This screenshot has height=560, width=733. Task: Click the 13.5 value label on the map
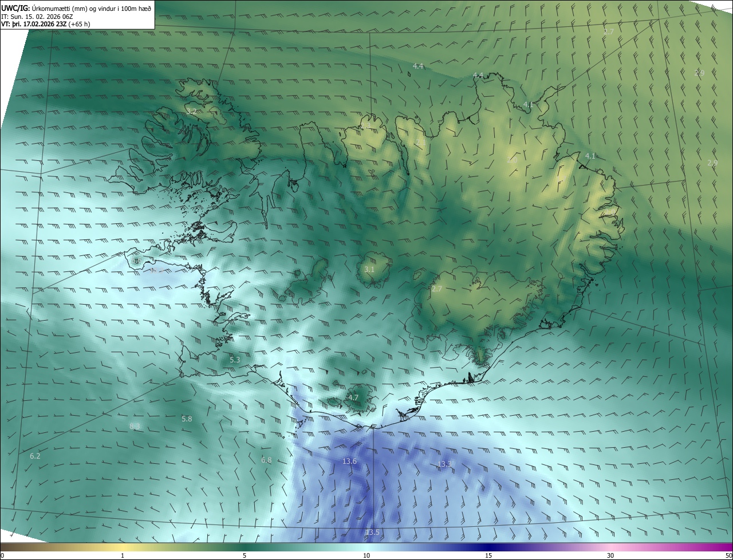(x=372, y=533)
